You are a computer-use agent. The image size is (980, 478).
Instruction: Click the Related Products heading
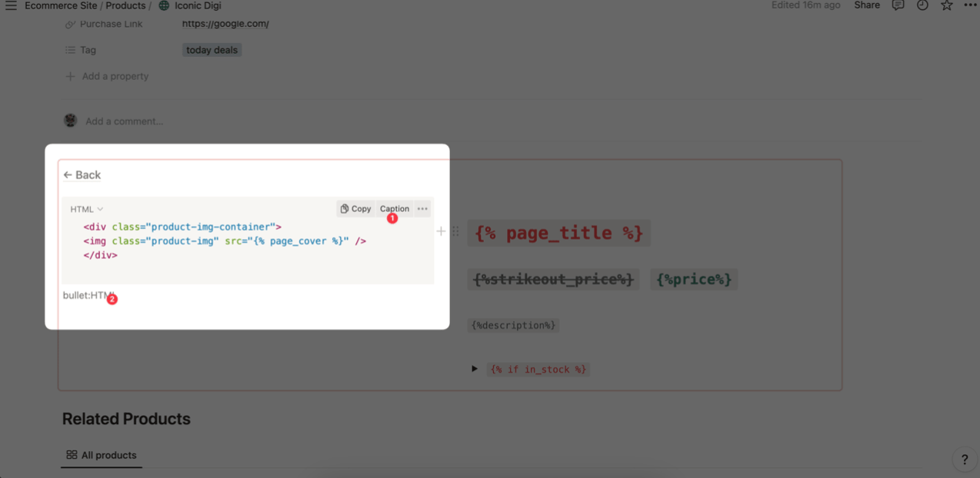coord(126,419)
